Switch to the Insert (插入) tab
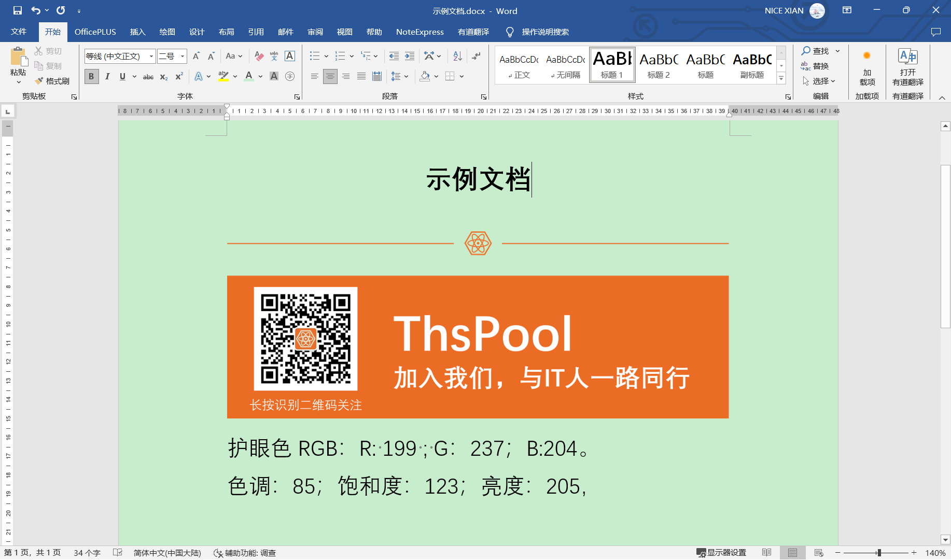Image resolution: width=951 pixels, height=560 pixels. point(137,32)
